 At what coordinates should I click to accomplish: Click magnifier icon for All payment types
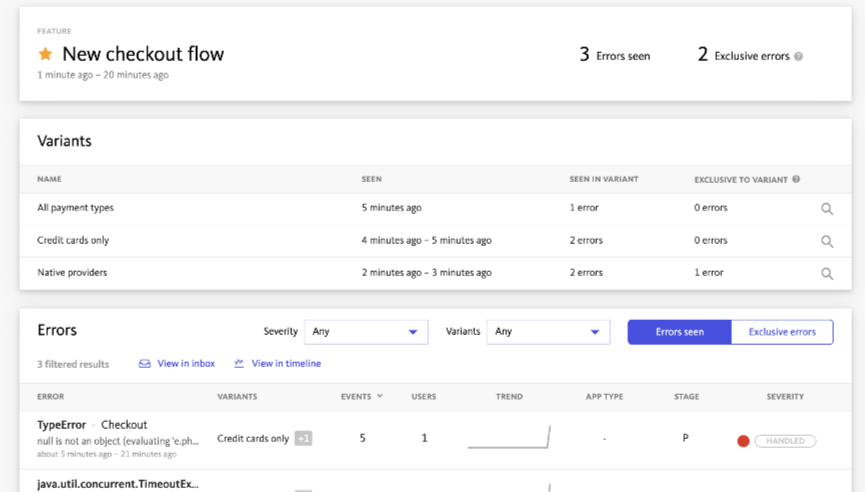[x=827, y=209]
